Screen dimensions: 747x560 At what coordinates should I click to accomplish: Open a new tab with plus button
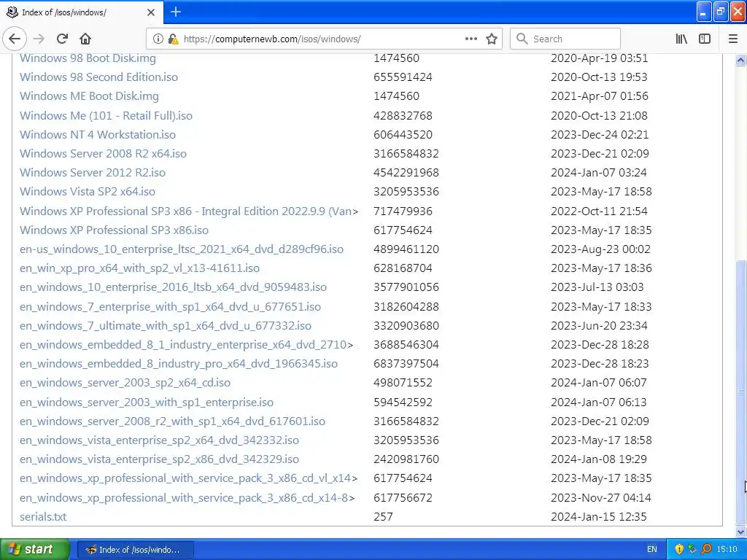click(175, 12)
